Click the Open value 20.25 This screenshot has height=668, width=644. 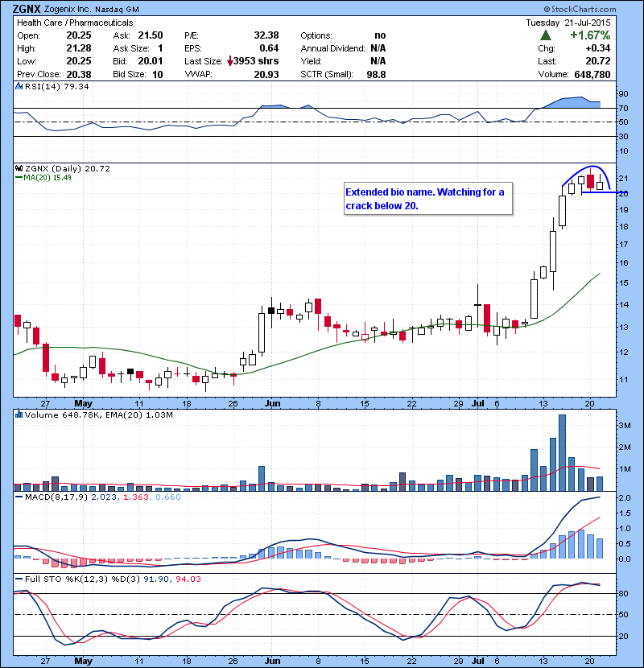(x=79, y=35)
